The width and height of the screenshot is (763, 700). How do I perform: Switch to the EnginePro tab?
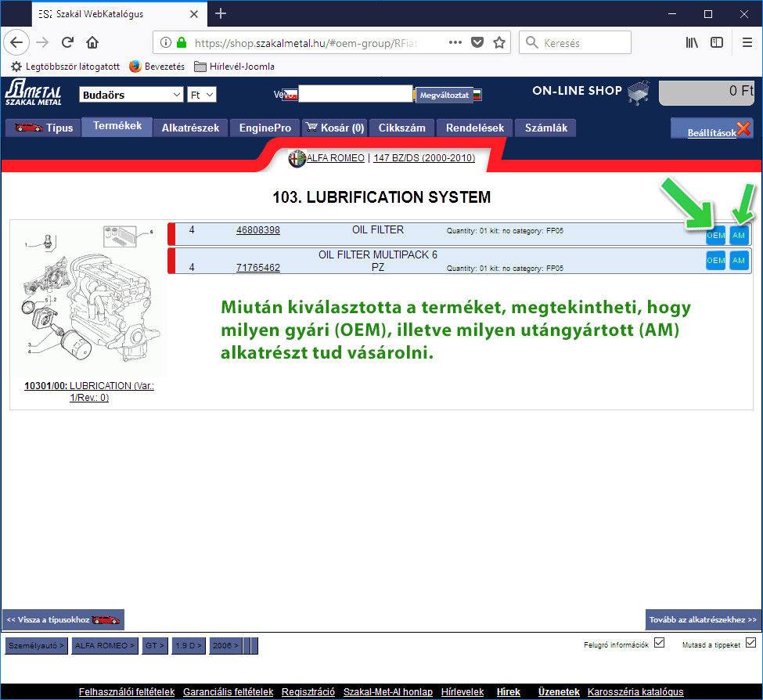coord(265,128)
